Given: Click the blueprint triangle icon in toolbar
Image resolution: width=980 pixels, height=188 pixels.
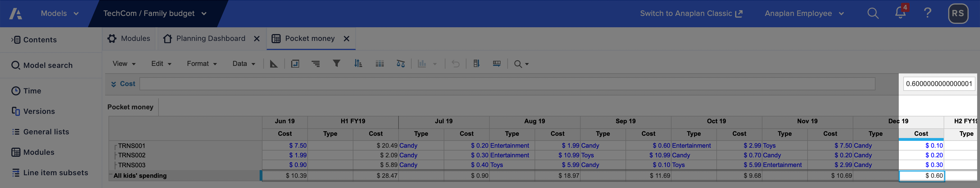Looking at the screenshot, I should click(x=274, y=64).
